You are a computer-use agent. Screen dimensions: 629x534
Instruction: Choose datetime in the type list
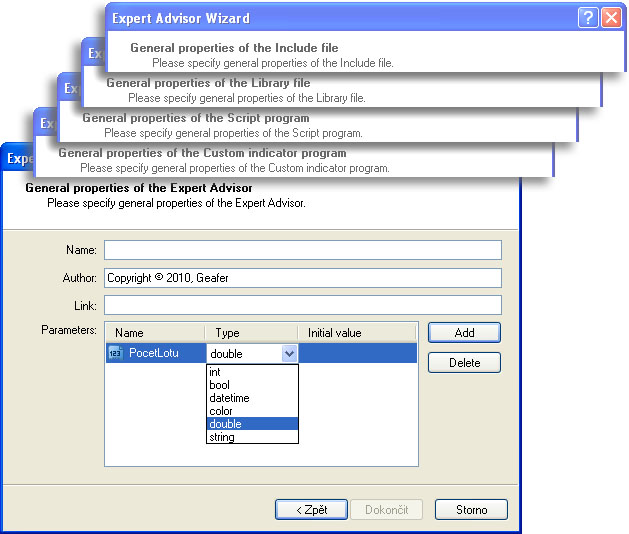click(x=229, y=398)
